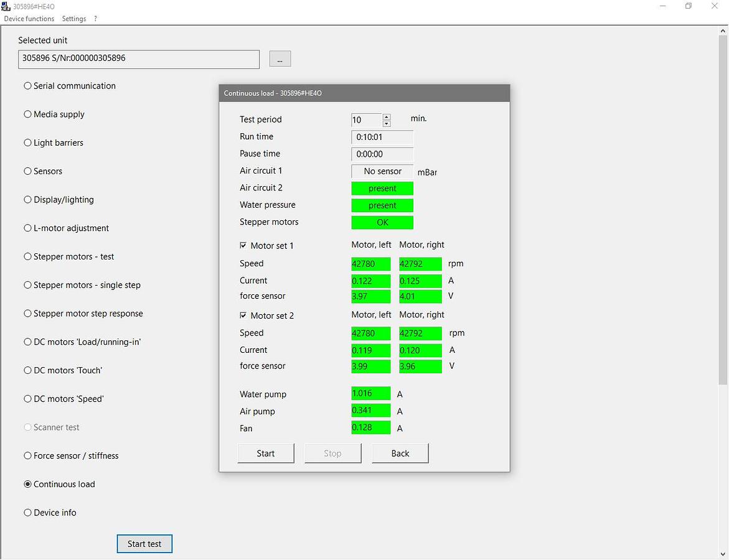729x560 pixels.
Task: Open the Settings menu
Action: click(74, 19)
